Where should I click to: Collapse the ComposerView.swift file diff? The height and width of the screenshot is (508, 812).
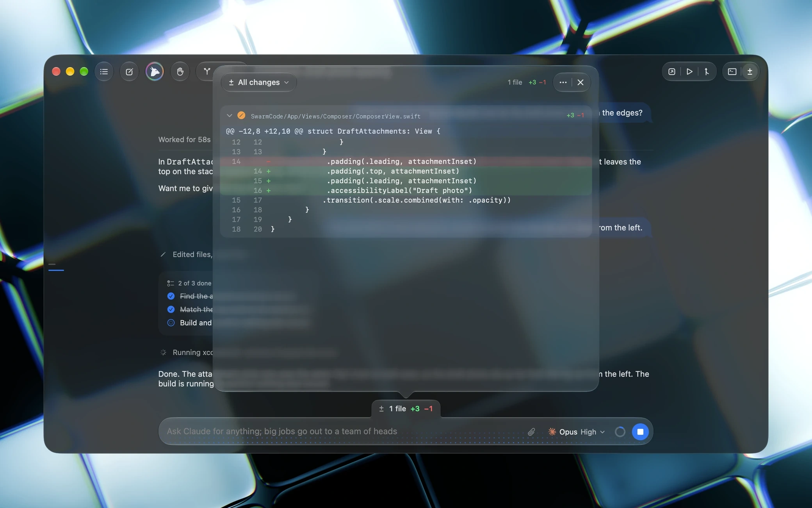(x=230, y=116)
